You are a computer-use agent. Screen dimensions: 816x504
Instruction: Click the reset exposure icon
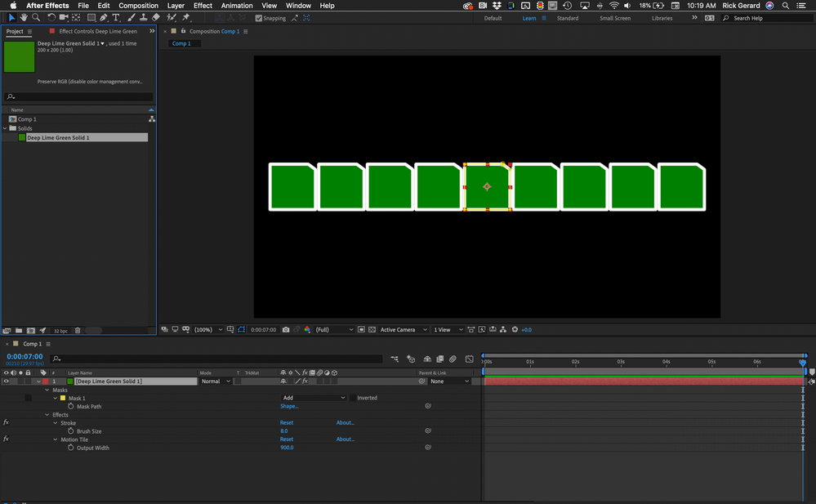point(515,329)
